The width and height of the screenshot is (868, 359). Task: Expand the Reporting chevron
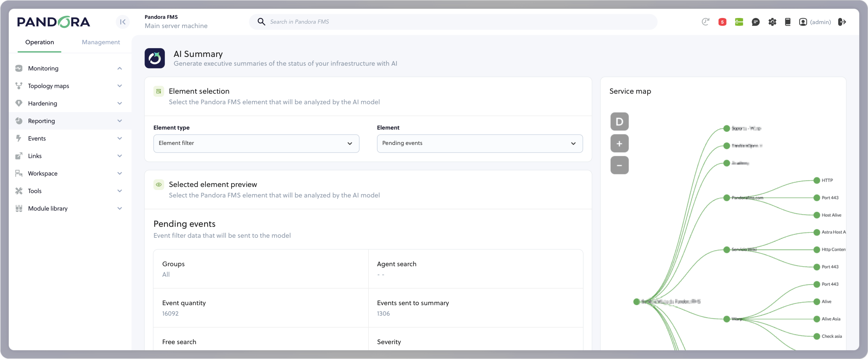click(120, 121)
